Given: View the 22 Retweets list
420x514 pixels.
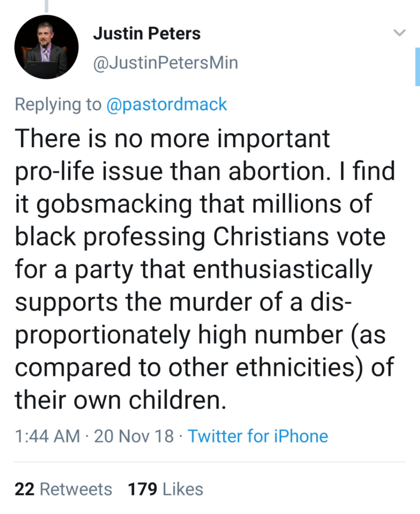Looking at the screenshot, I should (x=63, y=489).
